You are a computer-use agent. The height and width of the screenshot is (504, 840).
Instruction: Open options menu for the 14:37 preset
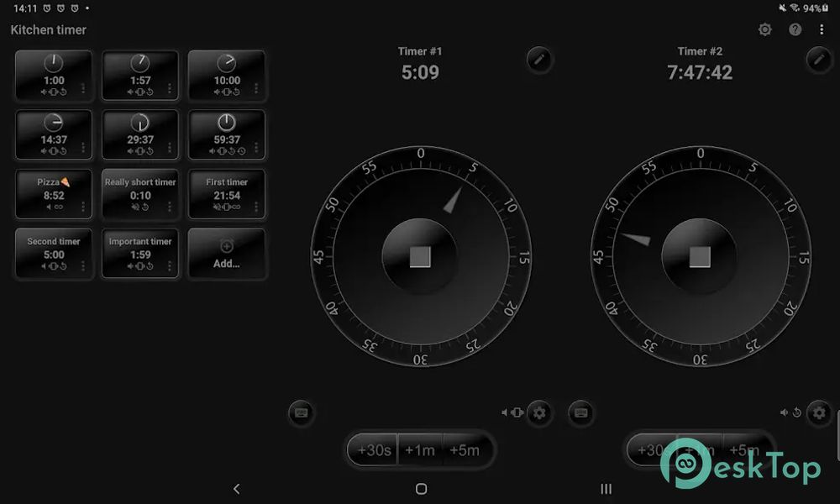(x=83, y=147)
